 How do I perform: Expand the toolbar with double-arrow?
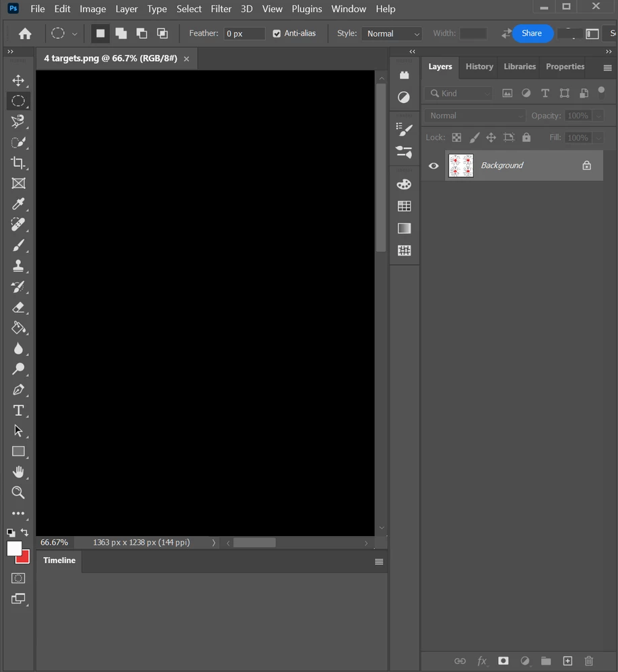click(10, 51)
